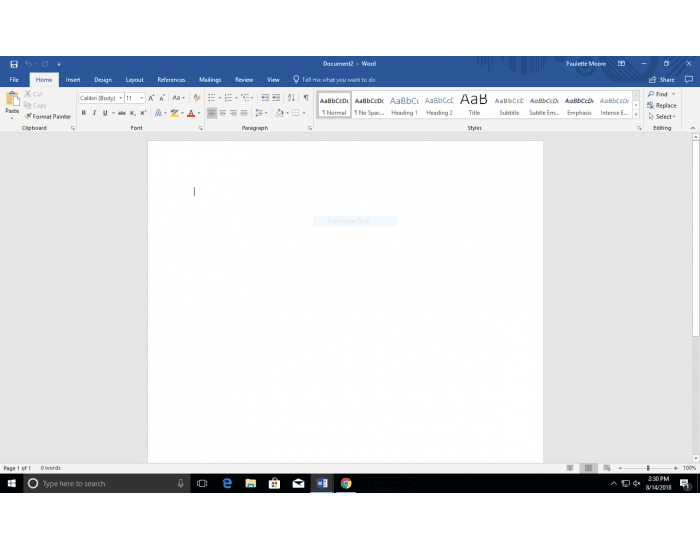Align text right
The width and height of the screenshot is (700, 550).
[233, 113]
